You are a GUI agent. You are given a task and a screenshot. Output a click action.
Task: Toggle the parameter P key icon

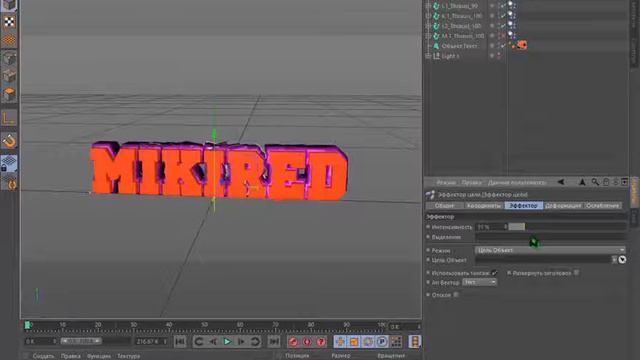(x=382, y=341)
